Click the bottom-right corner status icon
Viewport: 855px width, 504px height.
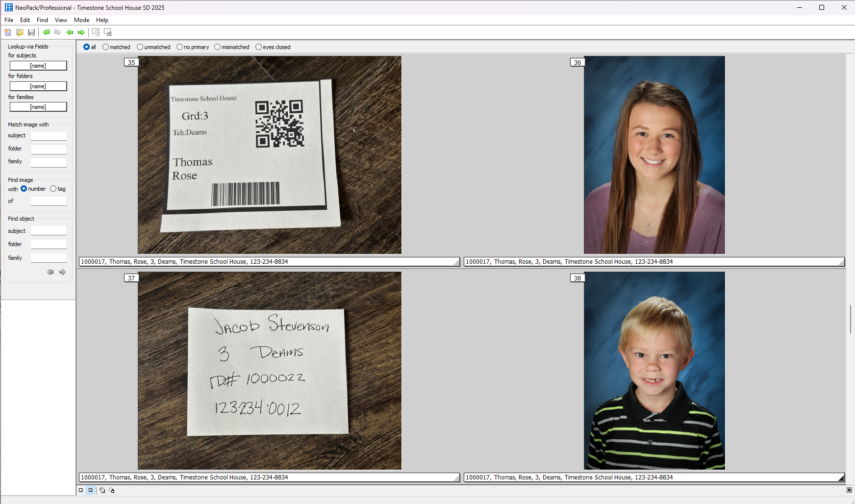850,490
